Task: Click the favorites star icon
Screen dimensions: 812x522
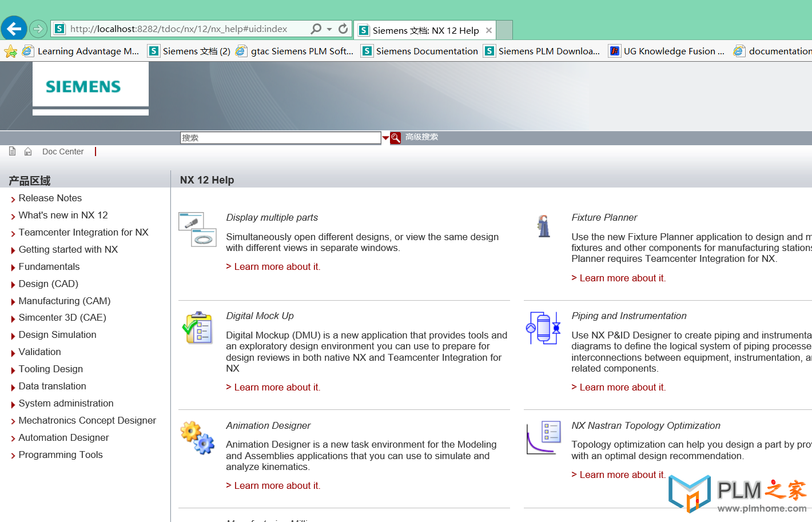Action: tap(10, 51)
